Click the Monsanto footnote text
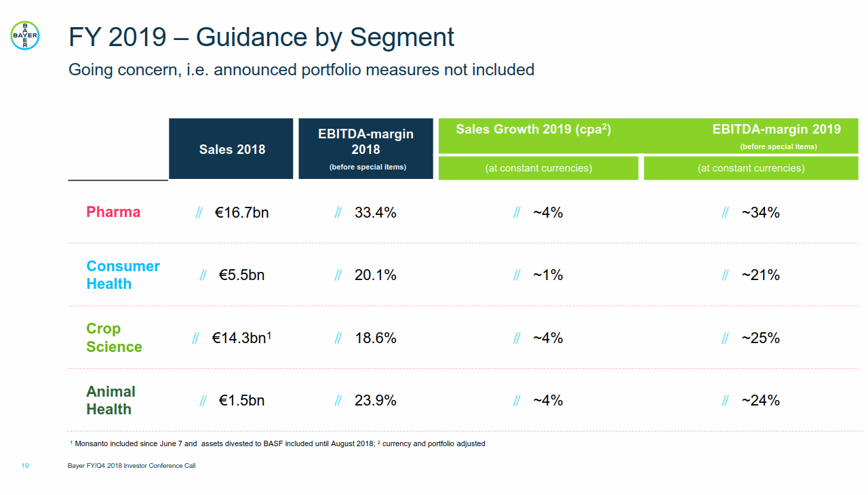 222,444
